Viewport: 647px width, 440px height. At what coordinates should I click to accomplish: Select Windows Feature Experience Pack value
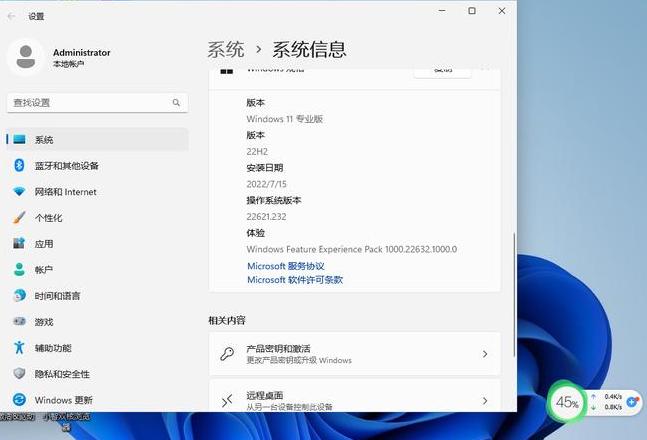pos(352,249)
